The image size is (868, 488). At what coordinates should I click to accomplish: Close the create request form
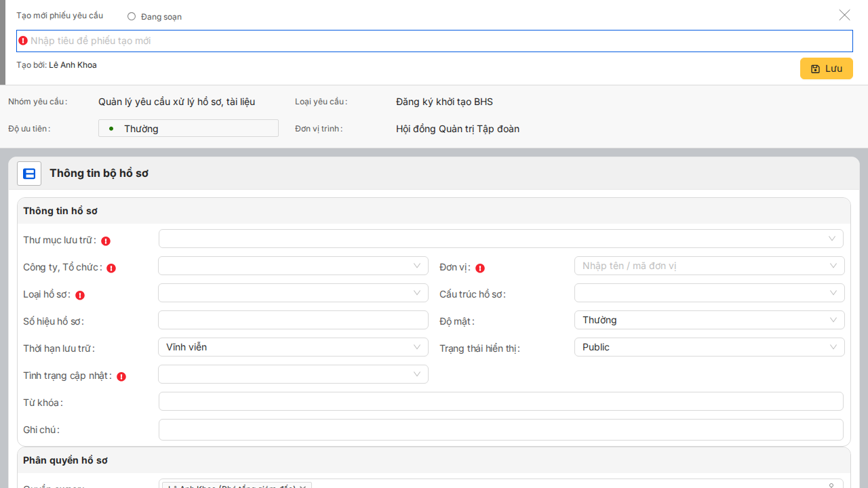(844, 15)
